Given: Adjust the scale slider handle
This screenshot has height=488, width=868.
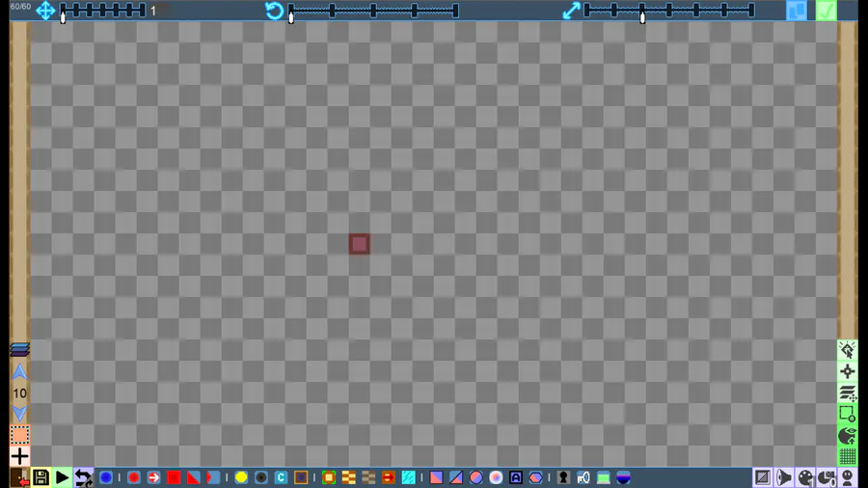Looking at the screenshot, I should (x=642, y=17).
